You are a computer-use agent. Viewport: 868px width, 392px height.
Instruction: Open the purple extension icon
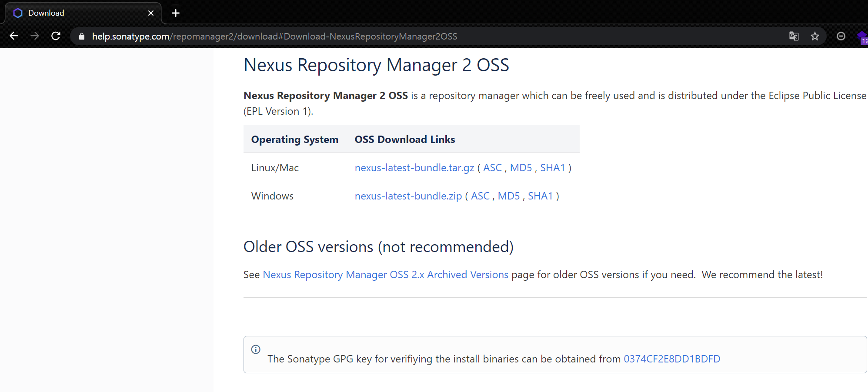coord(862,37)
